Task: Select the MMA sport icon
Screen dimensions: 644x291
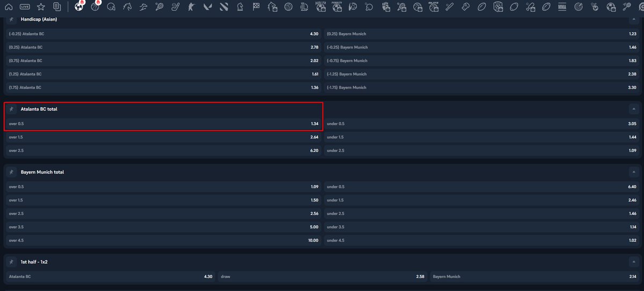Action: 562,7
